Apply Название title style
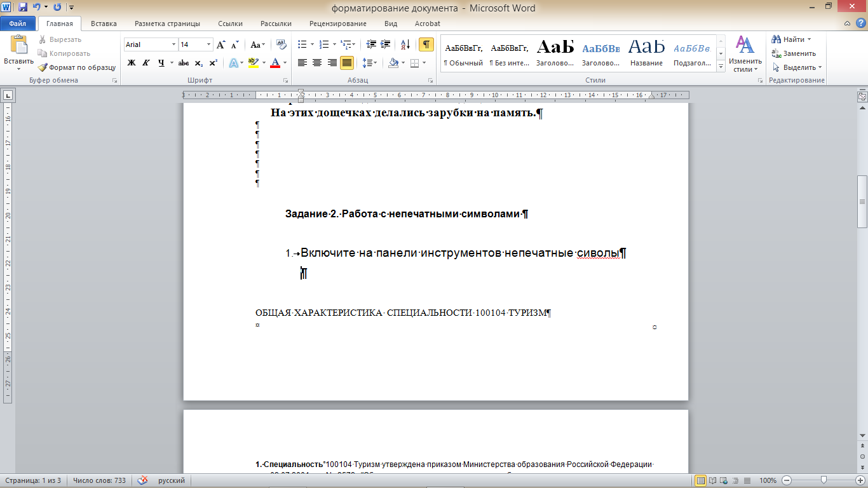Screen dimensions: 868x488 (x=646, y=53)
